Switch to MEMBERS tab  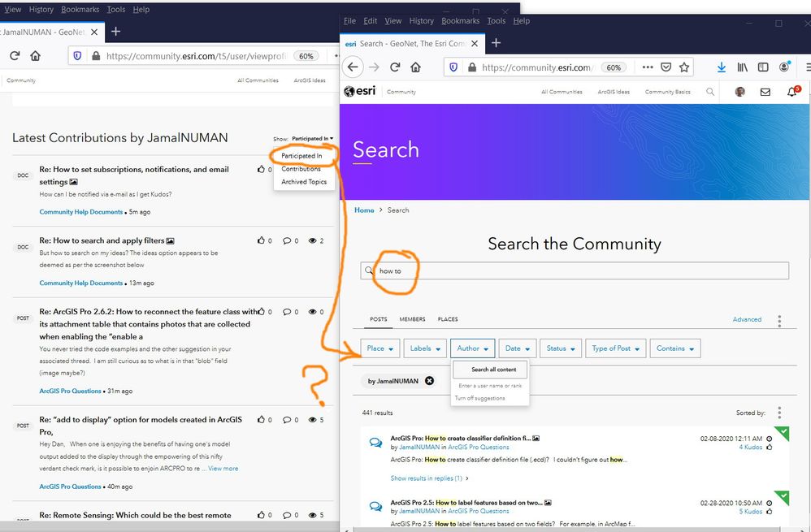tap(412, 319)
